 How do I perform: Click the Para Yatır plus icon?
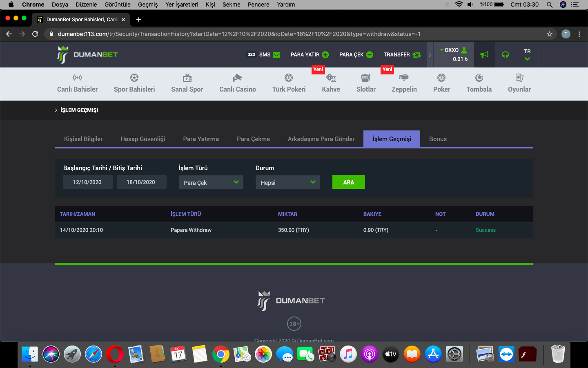point(325,55)
